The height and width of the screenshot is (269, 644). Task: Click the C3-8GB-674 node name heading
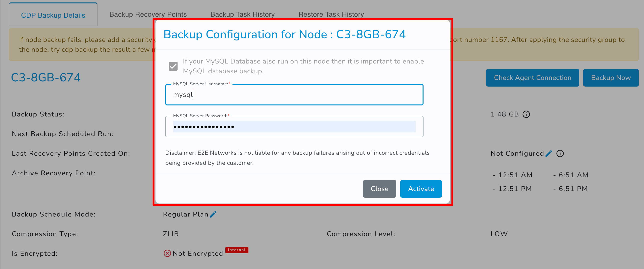coord(46,77)
